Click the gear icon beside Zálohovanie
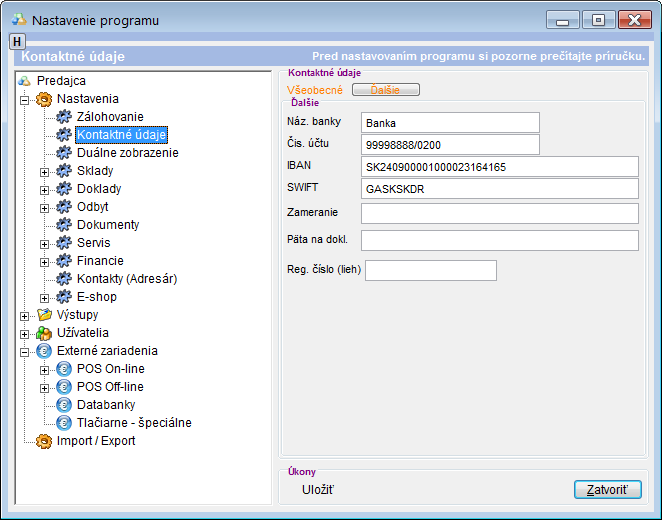The width and height of the screenshot is (662, 520). (x=64, y=117)
